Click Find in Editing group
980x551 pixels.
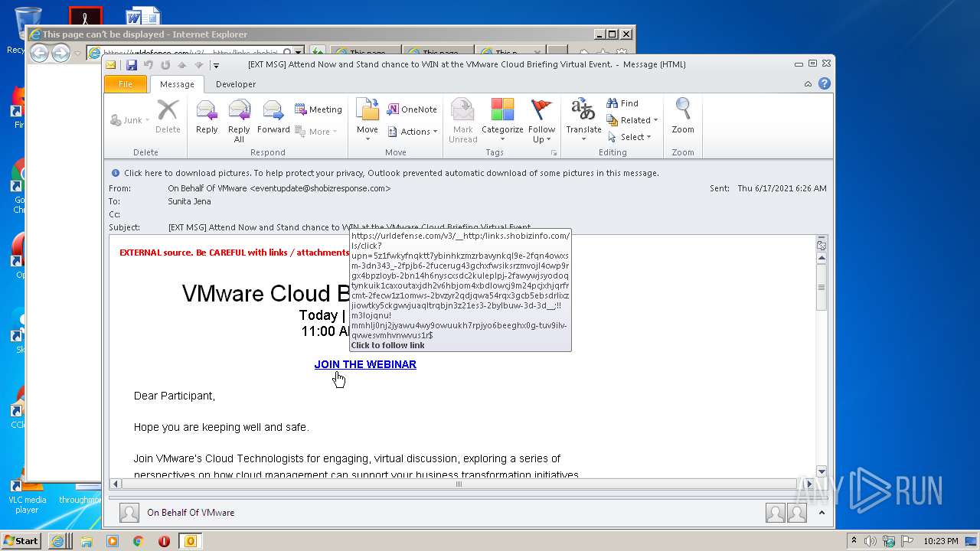point(622,103)
